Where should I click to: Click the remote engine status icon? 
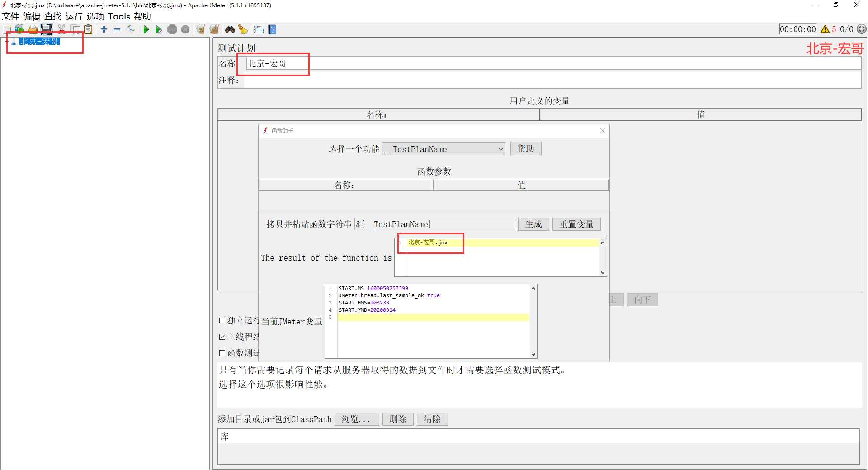tap(862, 29)
